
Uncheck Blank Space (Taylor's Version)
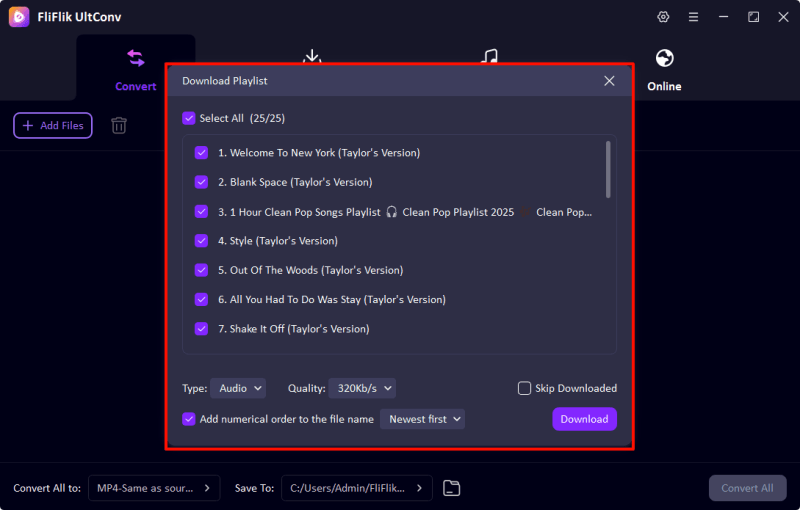(202, 182)
